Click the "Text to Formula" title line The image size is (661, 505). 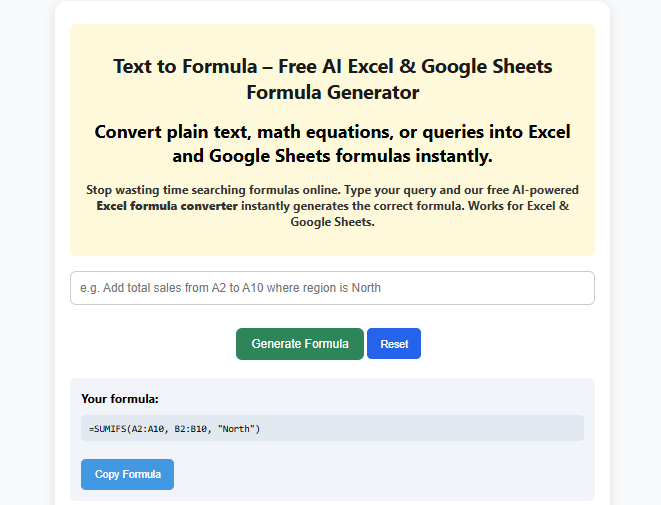(x=332, y=67)
